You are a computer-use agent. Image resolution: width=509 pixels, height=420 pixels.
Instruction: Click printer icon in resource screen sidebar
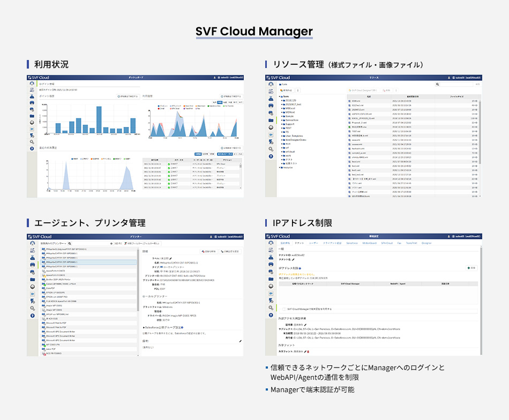point(271,106)
